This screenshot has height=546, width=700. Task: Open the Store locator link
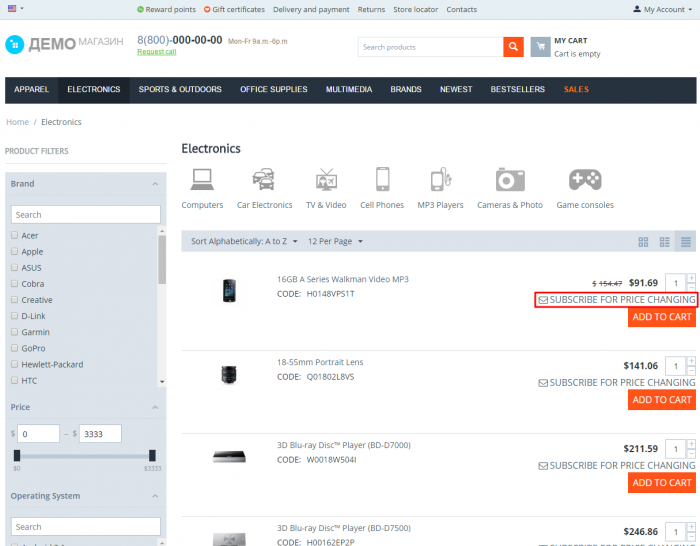pyautogui.click(x=416, y=9)
